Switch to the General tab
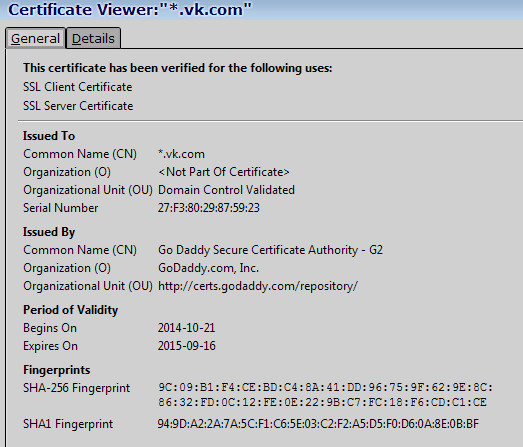 point(35,38)
